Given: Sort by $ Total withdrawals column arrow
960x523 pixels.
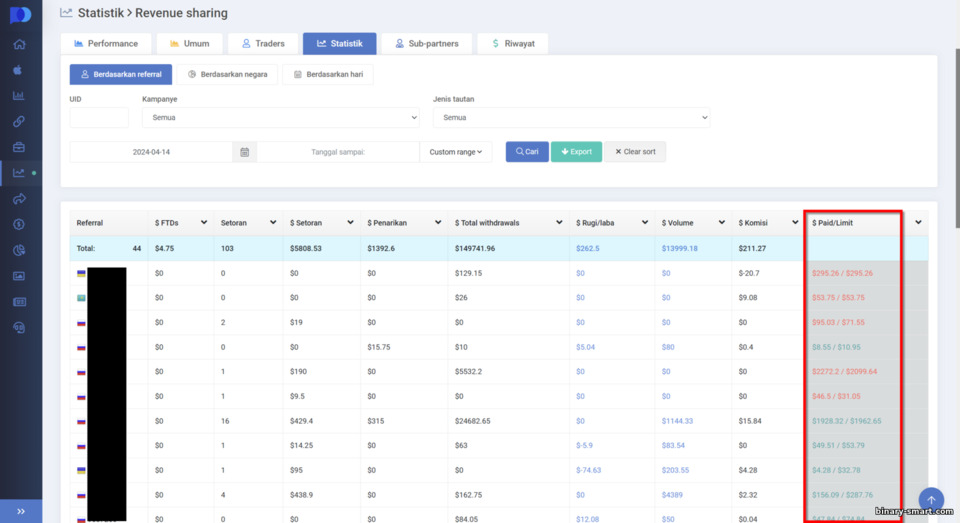Looking at the screenshot, I should click(x=558, y=222).
